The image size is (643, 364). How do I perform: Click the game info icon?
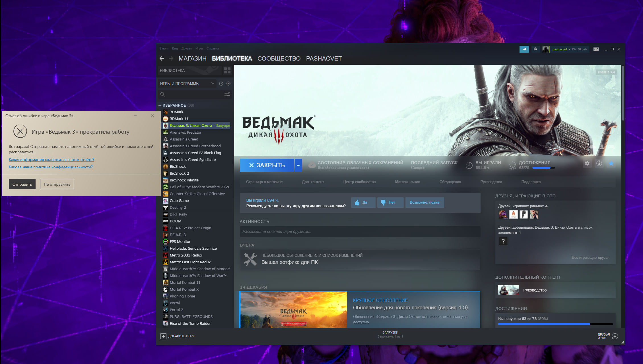tap(599, 164)
